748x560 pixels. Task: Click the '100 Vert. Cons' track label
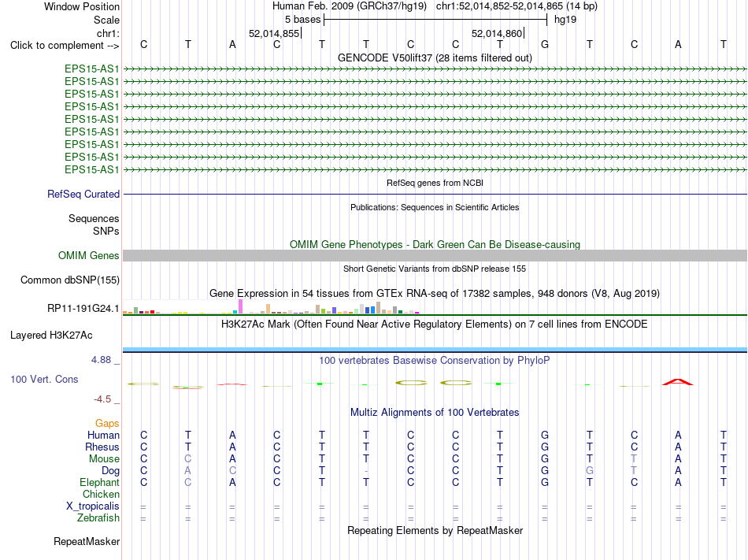click(44, 379)
